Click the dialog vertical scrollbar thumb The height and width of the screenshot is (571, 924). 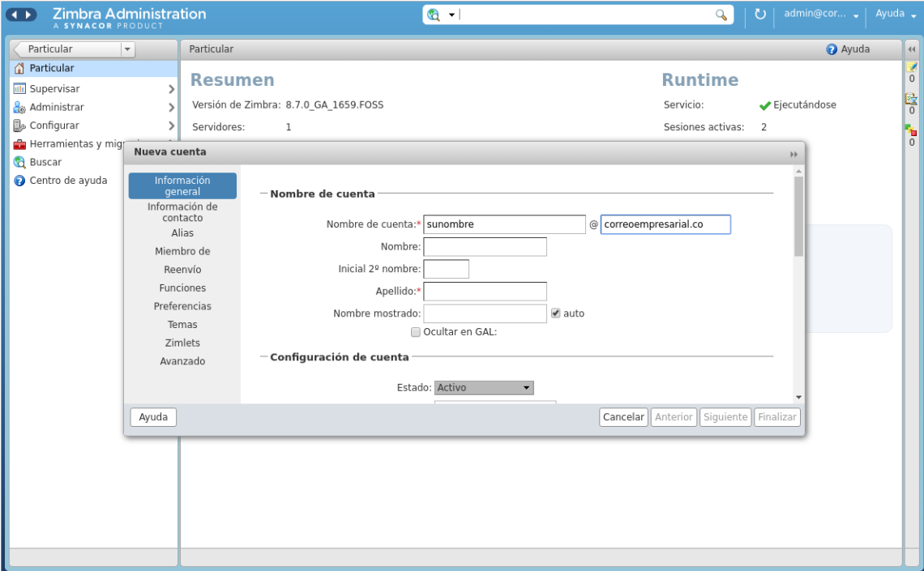click(x=798, y=215)
